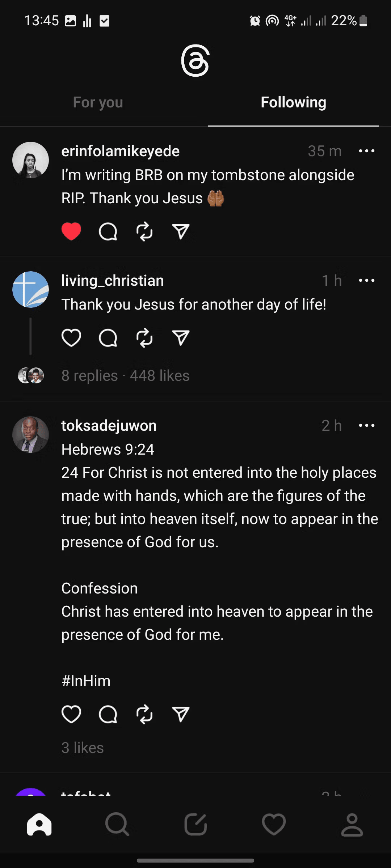This screenshot has width=391, height=868.
Task: Share living_christian's post via send icon
Action: point(181,338)
